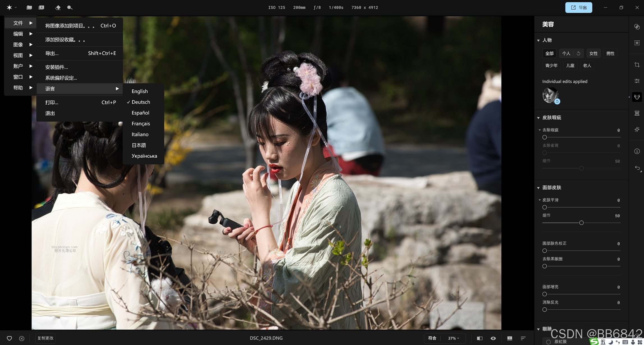
Task: Open the adjustment sliders panel icon
Action: (x=637, y=81)
